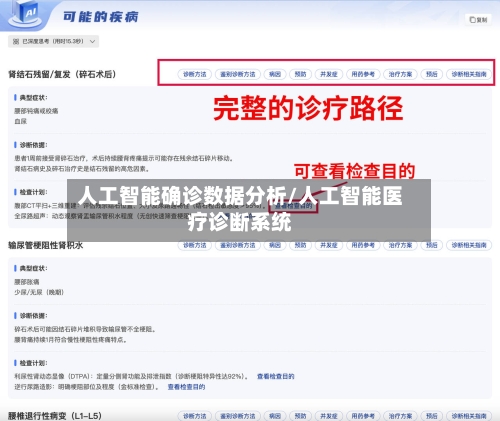The width and height of the screenshot is (500, 421).
Task: Click 血尿 symptom text
Action: point(20,121)
